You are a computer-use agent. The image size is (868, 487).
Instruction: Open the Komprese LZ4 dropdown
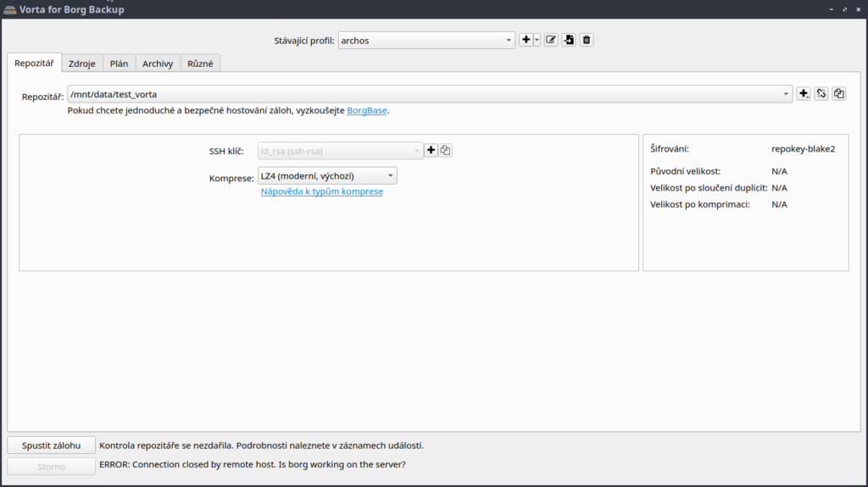point(327,175)
